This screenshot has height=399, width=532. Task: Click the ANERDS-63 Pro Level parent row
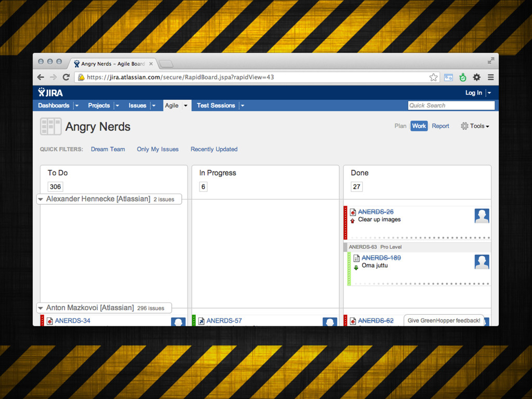pos(417,247)
